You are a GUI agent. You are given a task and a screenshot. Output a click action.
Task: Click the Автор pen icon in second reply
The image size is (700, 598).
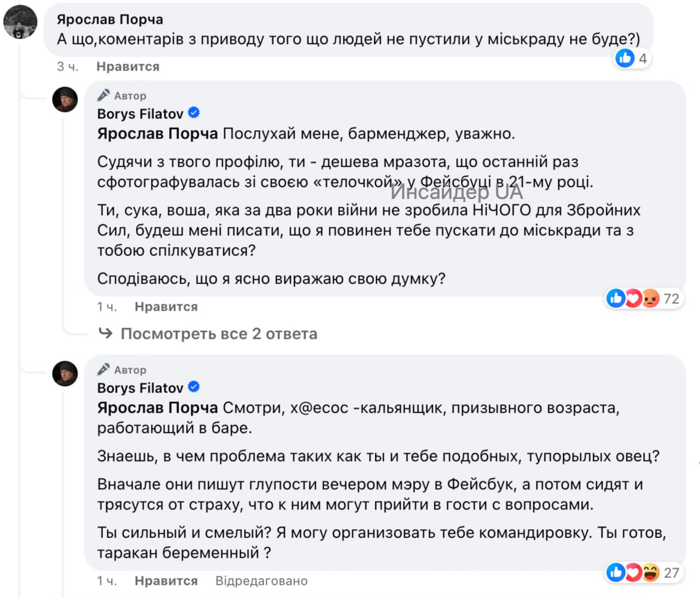coord(103,370)
